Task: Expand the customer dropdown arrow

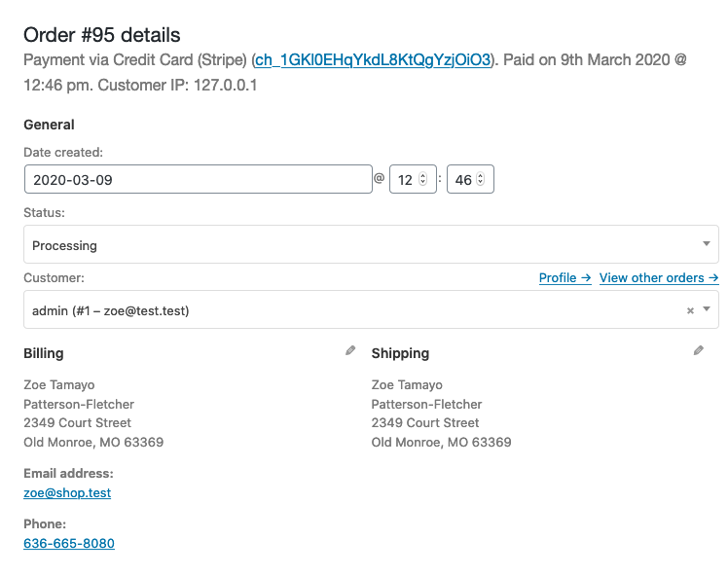Action: [x=707, y=309]
